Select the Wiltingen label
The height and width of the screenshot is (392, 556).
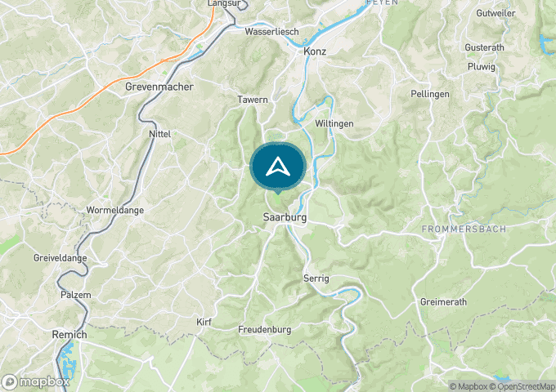pos(334,123)
